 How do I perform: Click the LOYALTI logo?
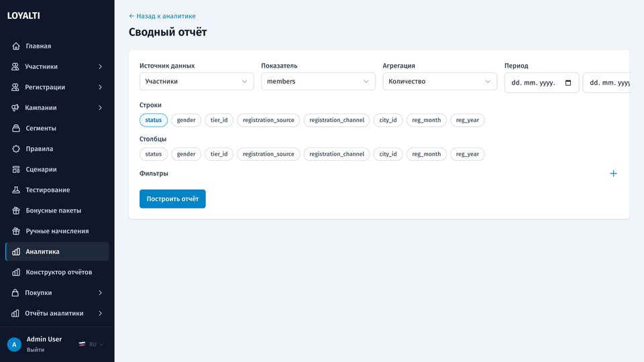(23, 15)
